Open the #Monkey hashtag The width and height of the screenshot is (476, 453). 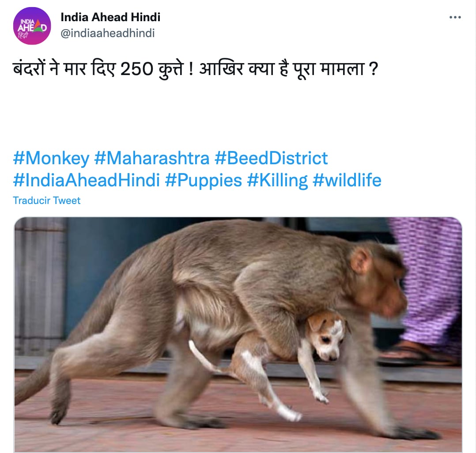pos(51,158)
